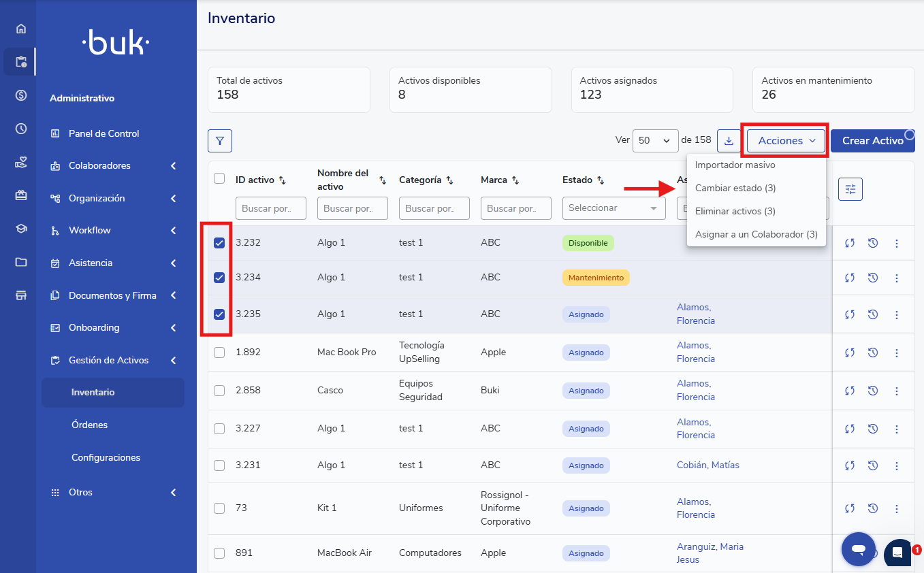
Task: Sort table by ID activo arrows
Action: (283, 180)
